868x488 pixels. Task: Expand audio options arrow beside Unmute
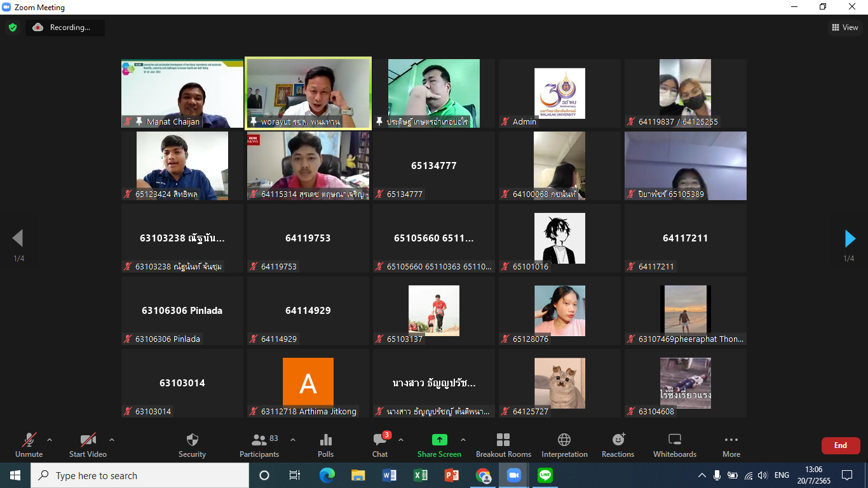coord(50,440)
